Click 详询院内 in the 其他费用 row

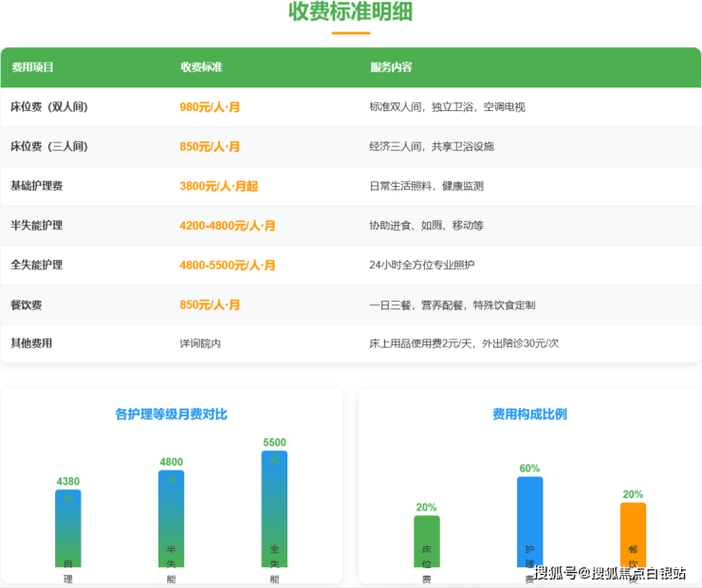tap(200, 343)
